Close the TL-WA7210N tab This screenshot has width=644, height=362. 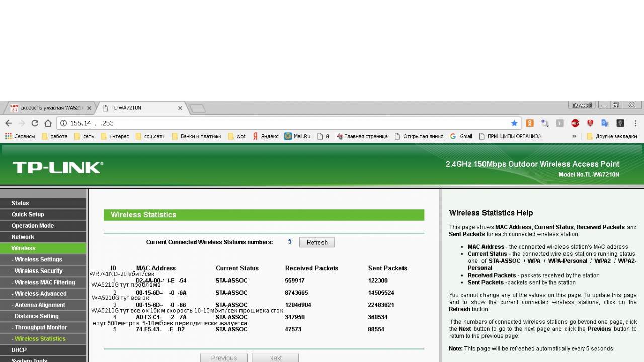(180, 108)
